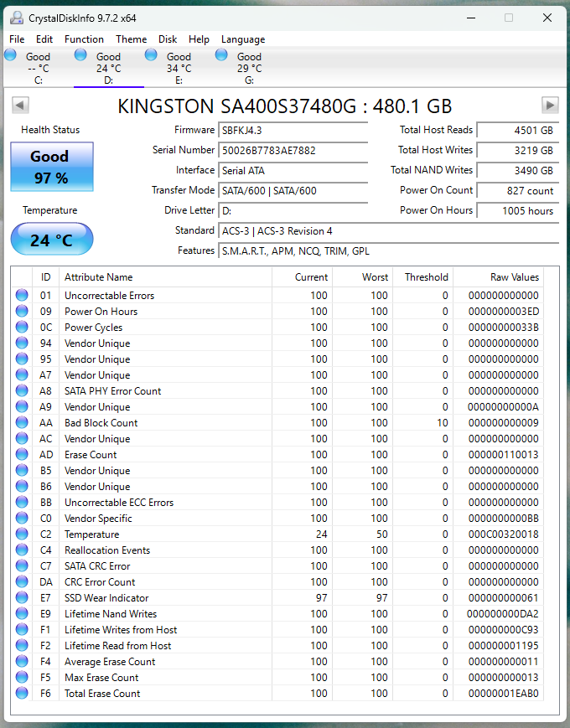
Task: Click the CrystalDiskInfo app icon in title bar
Action: point(16,18)
